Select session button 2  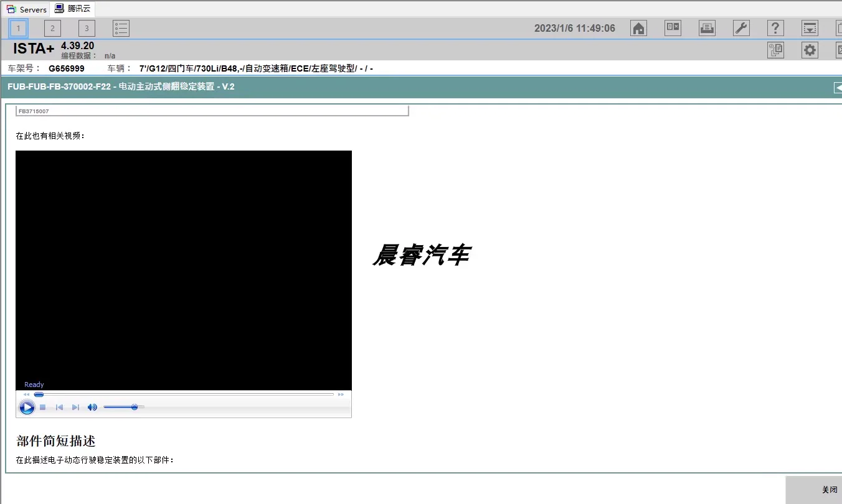(x=52, y=28)
